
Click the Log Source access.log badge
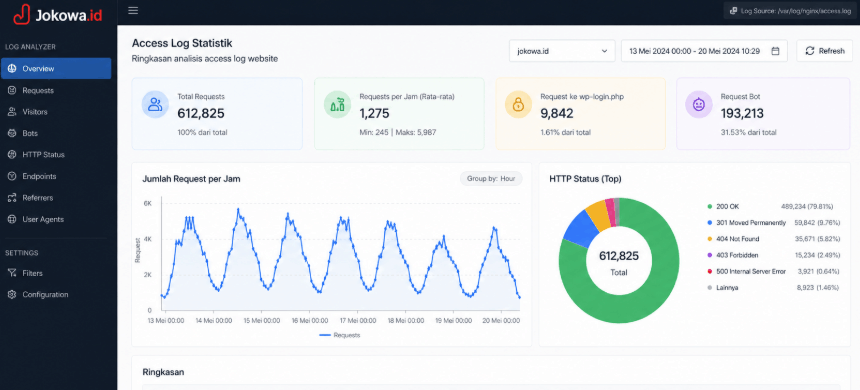click(x=790, y=10)
